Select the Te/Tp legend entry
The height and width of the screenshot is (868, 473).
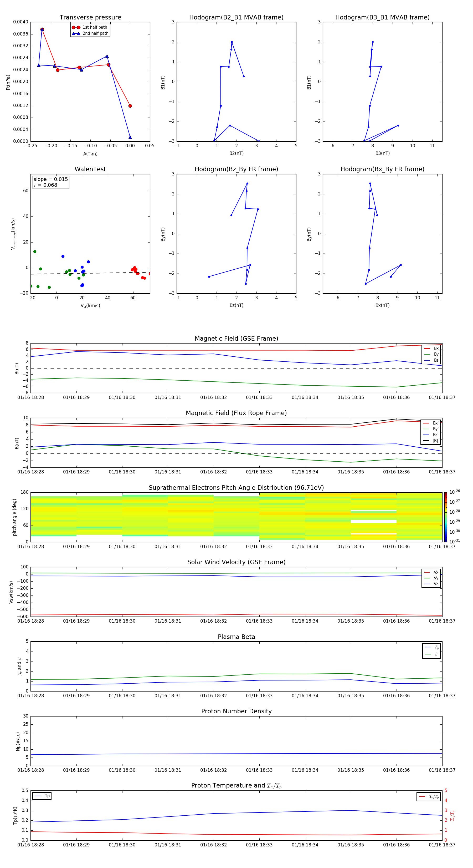point(429,796)
